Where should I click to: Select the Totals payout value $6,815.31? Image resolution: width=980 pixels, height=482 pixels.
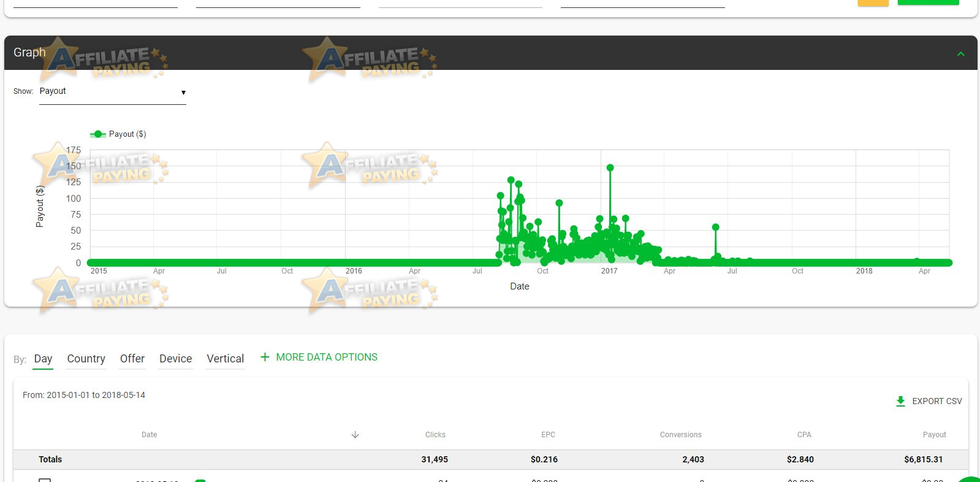point(924,459)
